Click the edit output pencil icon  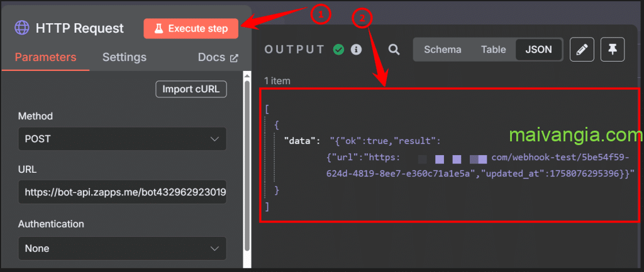click(x=582, y=50)
